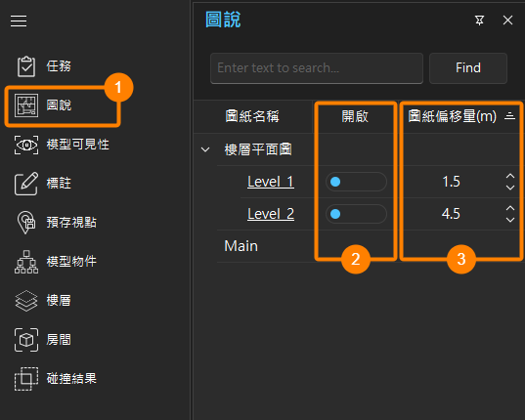Decrease the Level 2 offset value
This screenshot has height=420, width=525.
(510, 220)
